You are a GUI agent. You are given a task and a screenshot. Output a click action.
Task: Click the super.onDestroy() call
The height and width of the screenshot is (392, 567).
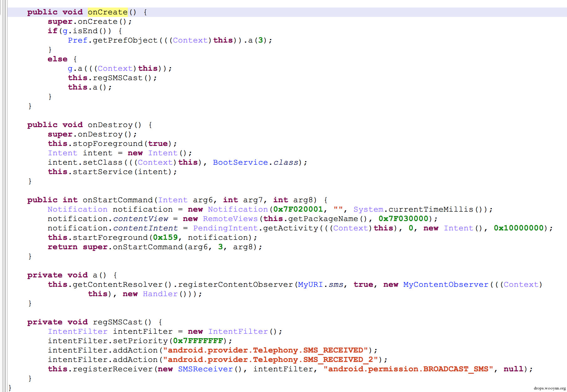(x=92, y=134)
